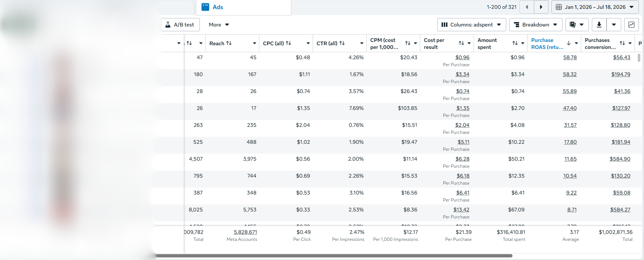644x260 pixels.
Task: Click the Ads tab icon
Action: click(x=205, y=7)
